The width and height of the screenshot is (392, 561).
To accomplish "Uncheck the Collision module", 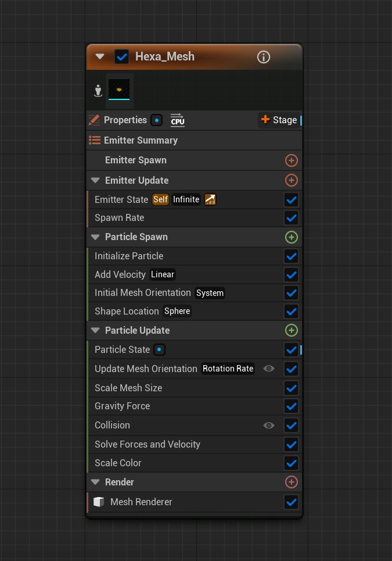I will 291,426.
